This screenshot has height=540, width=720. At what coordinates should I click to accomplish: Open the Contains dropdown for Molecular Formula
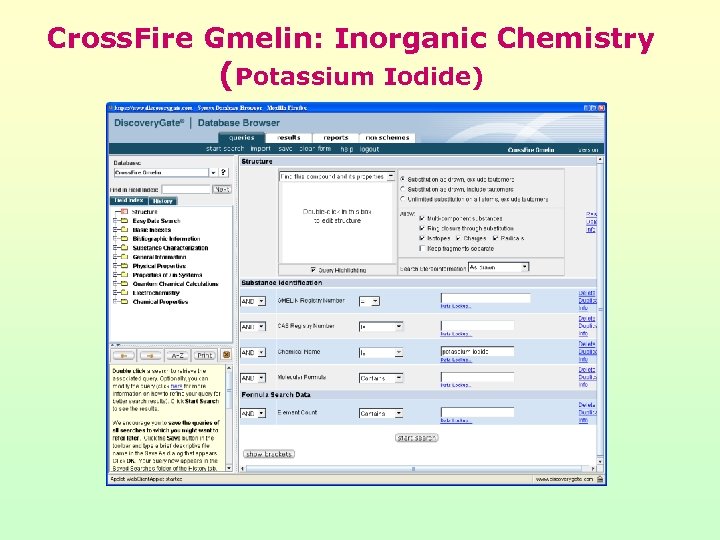point(381,378)
